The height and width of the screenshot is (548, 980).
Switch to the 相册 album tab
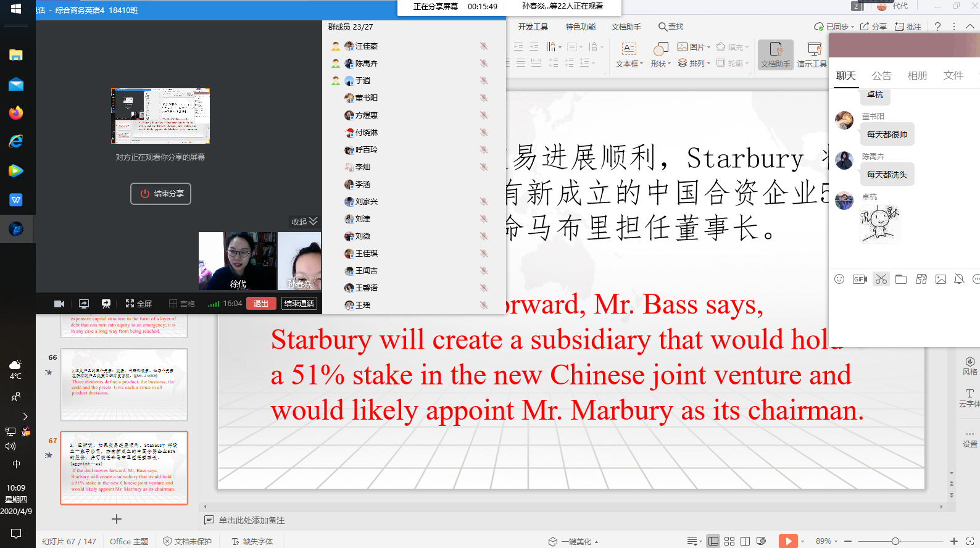tap(917, 76)
